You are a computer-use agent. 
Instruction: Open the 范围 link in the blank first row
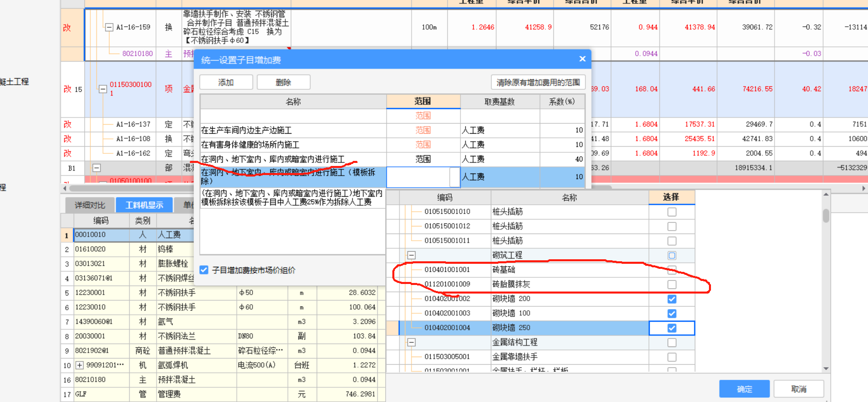click(x=423, y=116)
